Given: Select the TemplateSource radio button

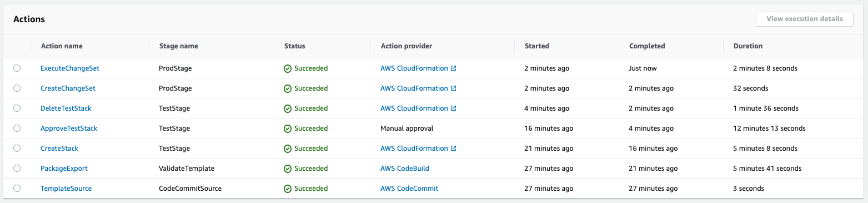Looking at the screenshot, I should point(17,188).
